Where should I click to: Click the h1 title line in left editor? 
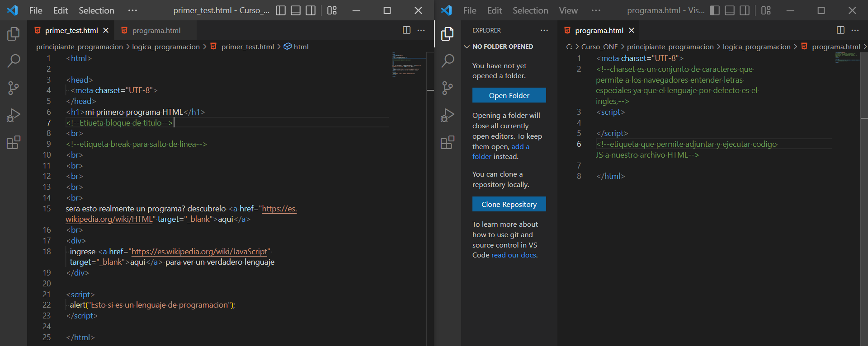(136, 112)
